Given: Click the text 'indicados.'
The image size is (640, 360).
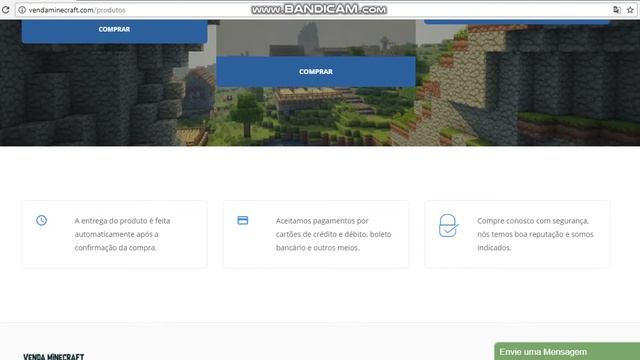Looking at the screenshot, I should (x=494, y=248).
